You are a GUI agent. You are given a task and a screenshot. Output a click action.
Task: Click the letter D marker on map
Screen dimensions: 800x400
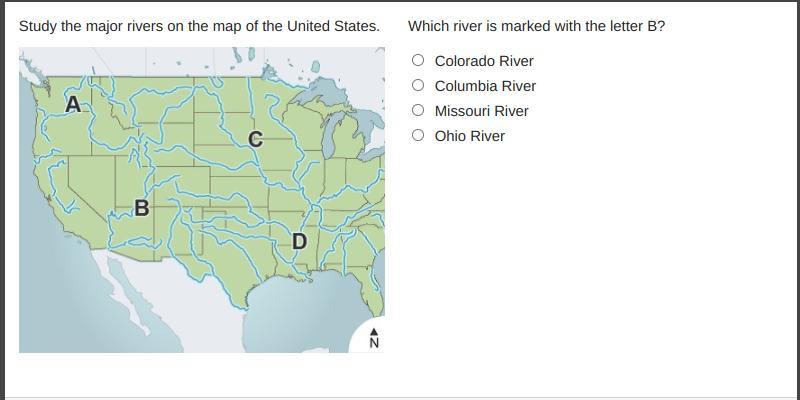click(x=299, y=241)
